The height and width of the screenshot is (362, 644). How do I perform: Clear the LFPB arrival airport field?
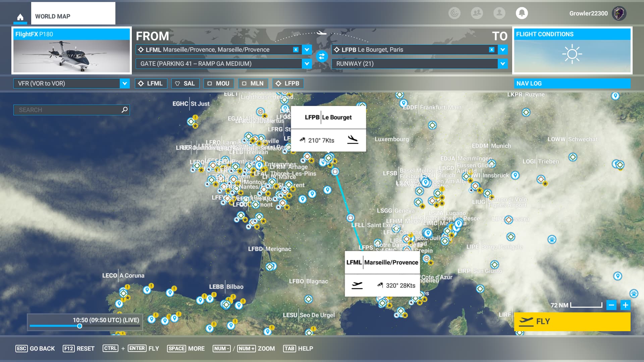[x=491, y=50]
